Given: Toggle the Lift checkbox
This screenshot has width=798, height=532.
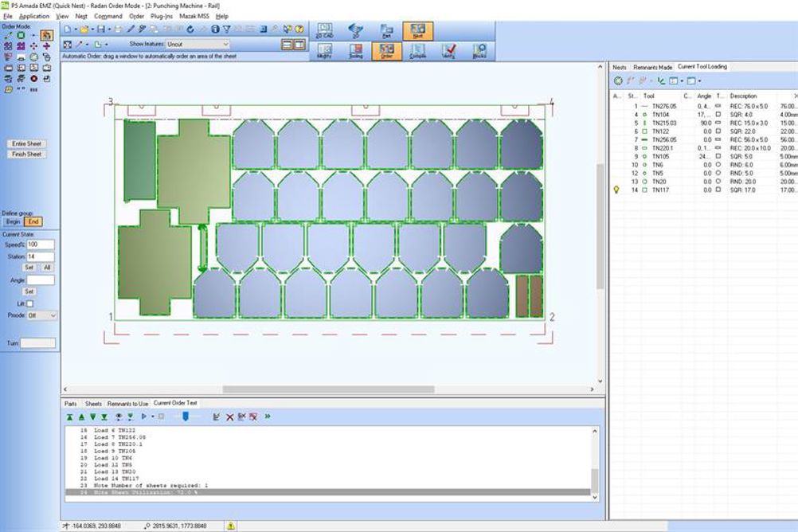Looking at the screenshot, I should click(29, 304).
